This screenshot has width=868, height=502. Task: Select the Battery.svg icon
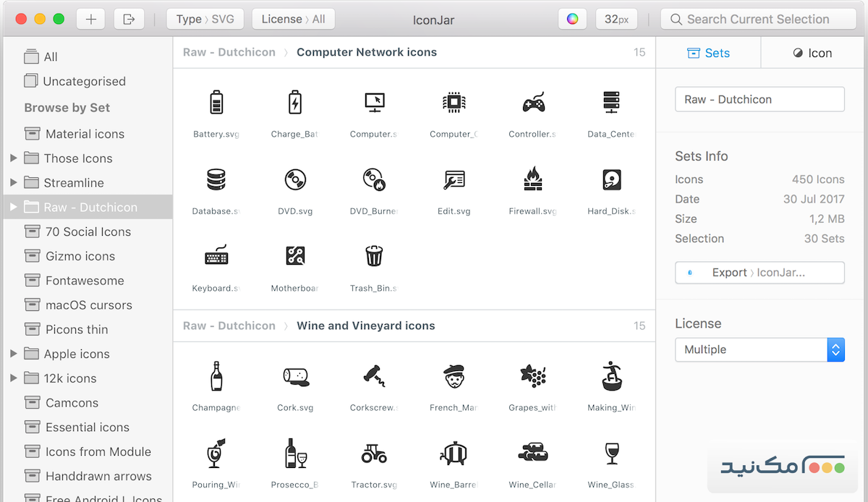[216, 103]
